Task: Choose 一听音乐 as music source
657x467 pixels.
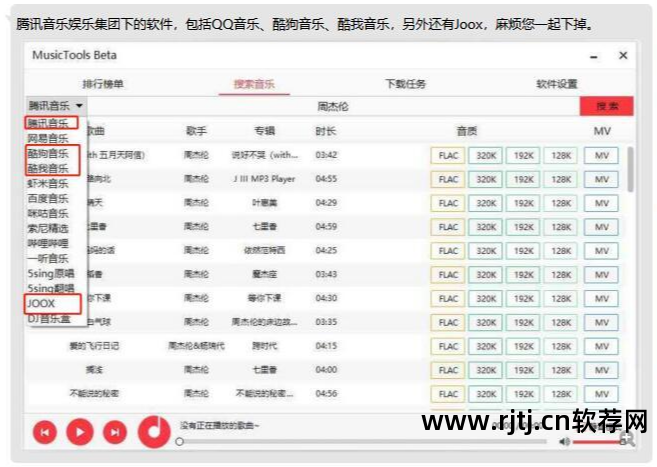Action: pos(48,258)
